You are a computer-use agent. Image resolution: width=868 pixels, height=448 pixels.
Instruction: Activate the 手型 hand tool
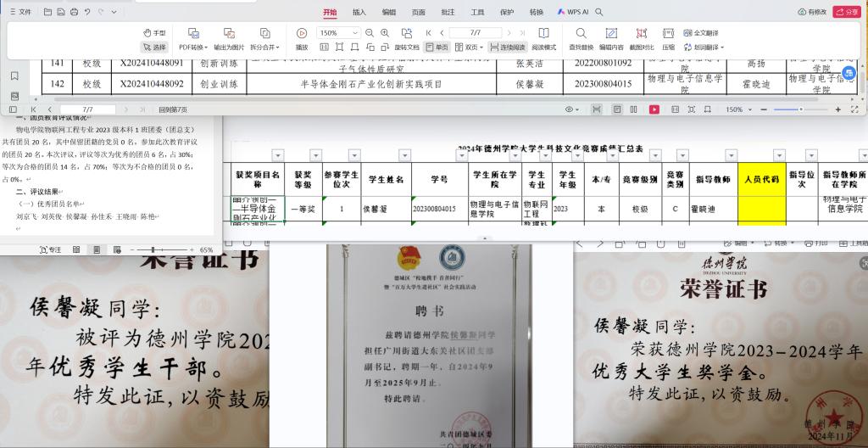(x=154, y=33)
